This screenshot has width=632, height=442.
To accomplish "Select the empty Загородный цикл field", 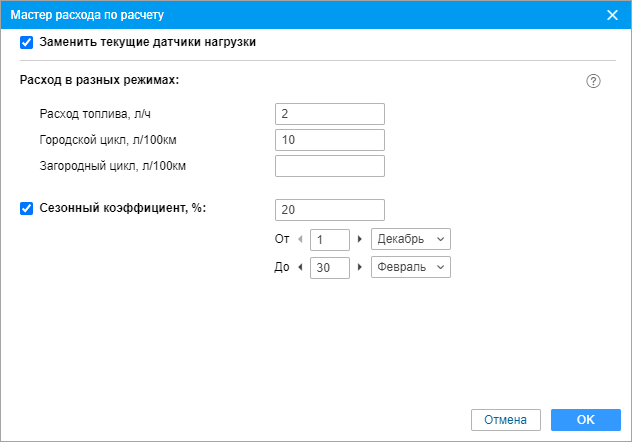I will (x=329, y=166).
